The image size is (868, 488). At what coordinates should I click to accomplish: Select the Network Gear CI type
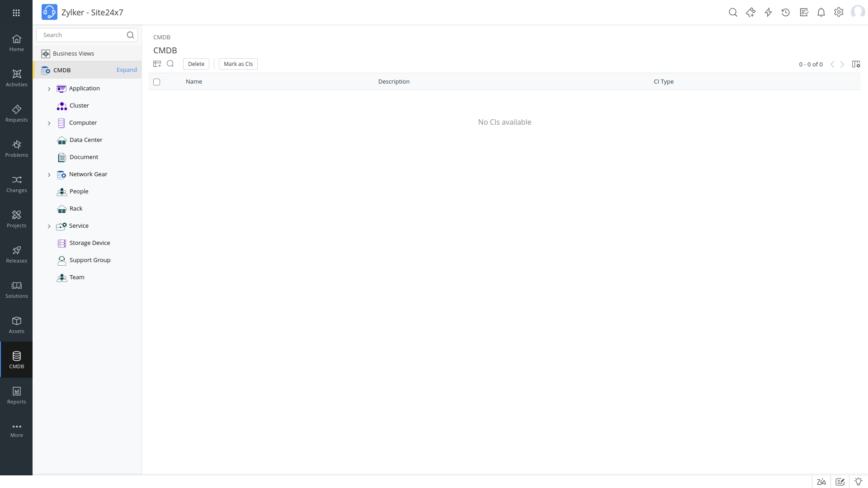[88, 174]
